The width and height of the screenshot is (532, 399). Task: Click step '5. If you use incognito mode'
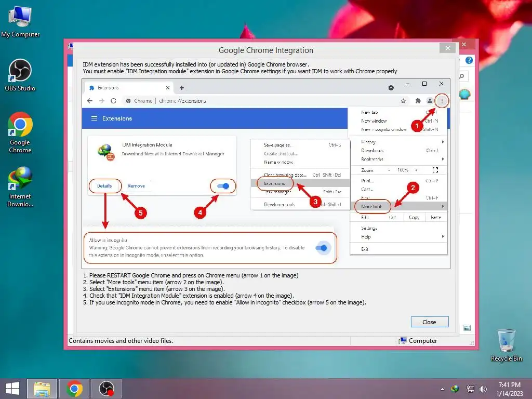coord(224,303)
